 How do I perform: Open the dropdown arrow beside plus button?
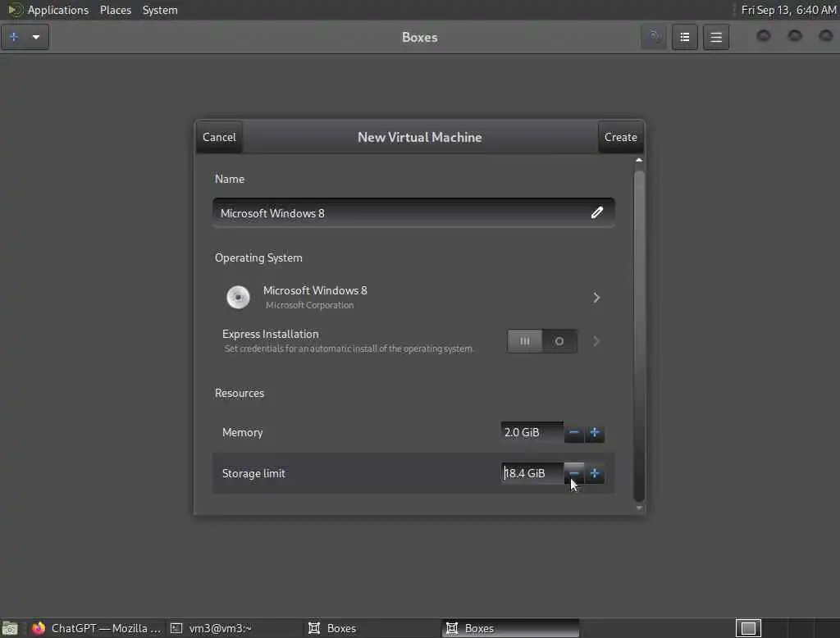tap(36, 37)
